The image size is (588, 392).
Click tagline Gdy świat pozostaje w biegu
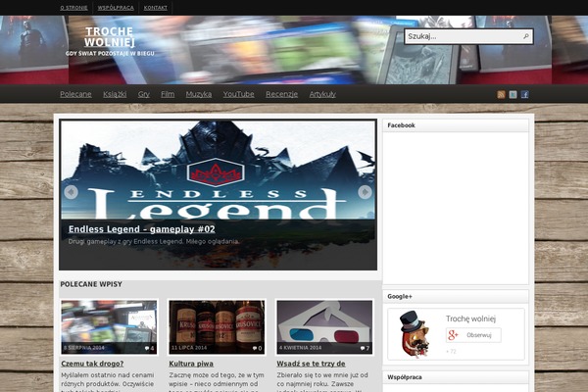click(110, 54)
